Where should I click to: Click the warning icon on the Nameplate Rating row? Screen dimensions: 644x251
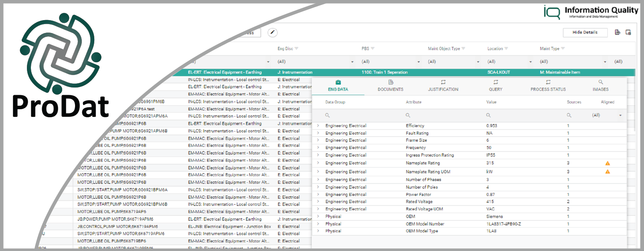click(x=607, y=163)
